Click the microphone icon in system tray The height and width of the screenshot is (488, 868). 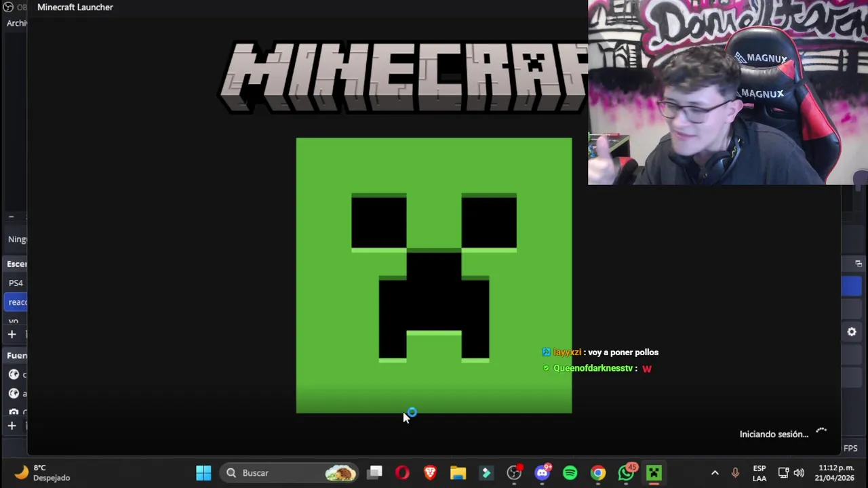point(735,472)
